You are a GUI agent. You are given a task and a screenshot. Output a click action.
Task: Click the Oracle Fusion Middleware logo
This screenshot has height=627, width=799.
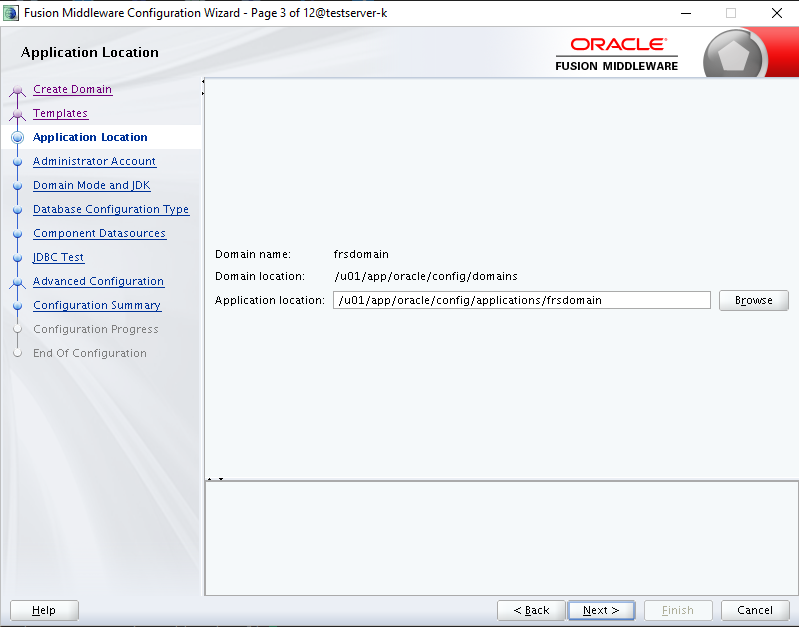click(x=617, y=54)
